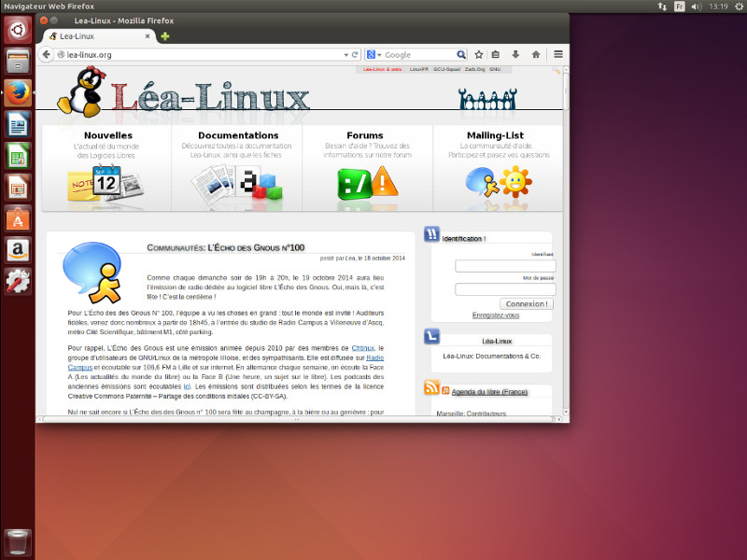Expand the search engine selector dropdown
The image size is (747, 560).
point(374,55)
